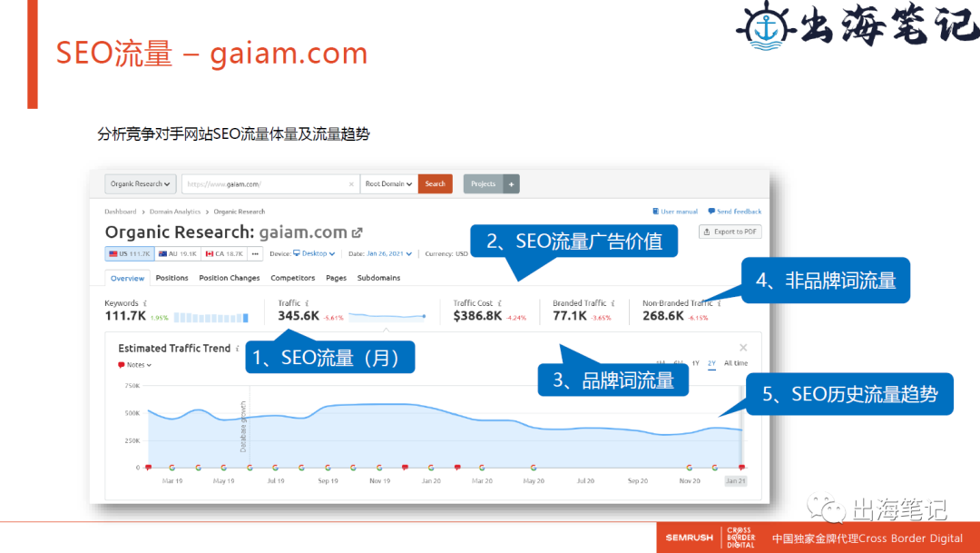Click the Estimated Traffic Trend info icon
The width and height of the screenshot is (980, 553).
point(238,349)
